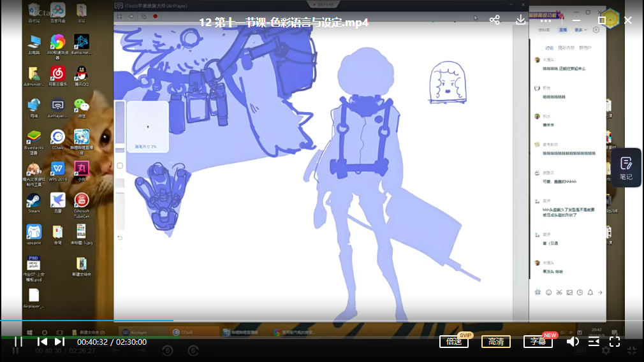Open 百度网盘 desktop icon

pyautogui.click(x=57, y=13)
